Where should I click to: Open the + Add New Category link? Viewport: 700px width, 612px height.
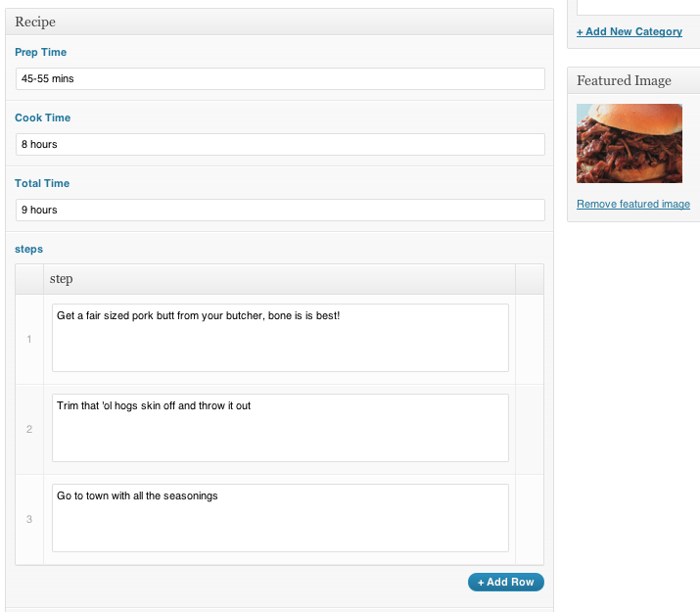(630, 31)
